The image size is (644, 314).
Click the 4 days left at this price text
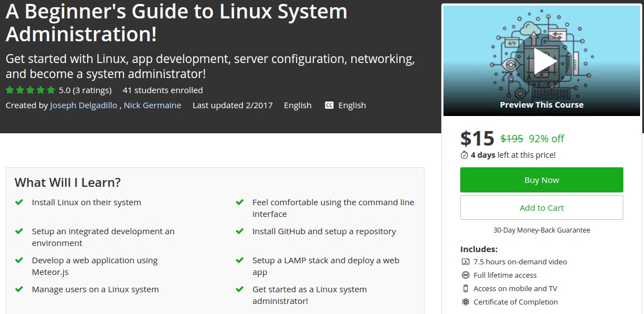tap(513, 155)
